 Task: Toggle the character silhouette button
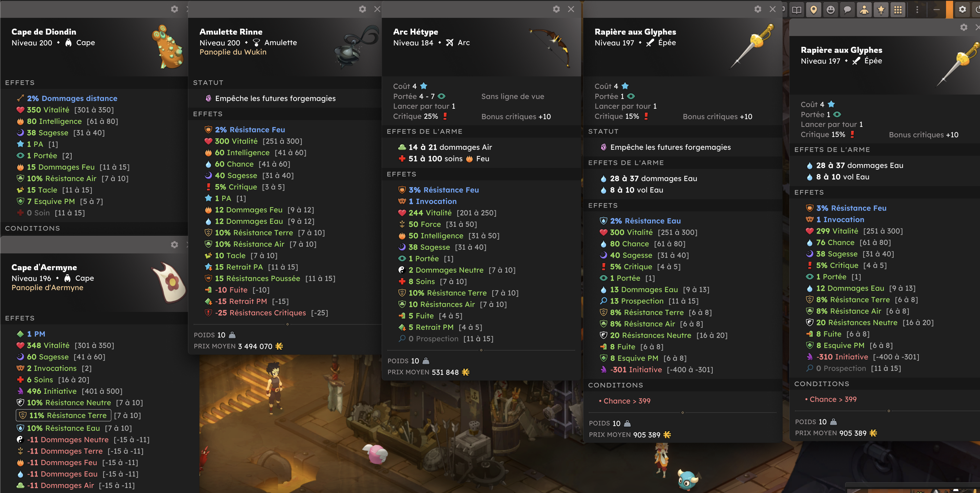tap(864, 9)
